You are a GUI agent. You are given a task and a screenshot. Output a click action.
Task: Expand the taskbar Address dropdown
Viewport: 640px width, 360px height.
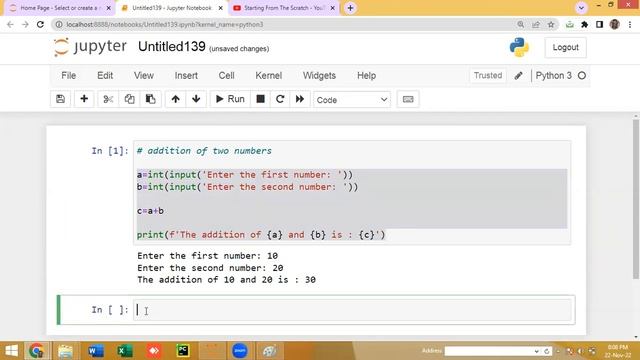(x=536, y=351)
